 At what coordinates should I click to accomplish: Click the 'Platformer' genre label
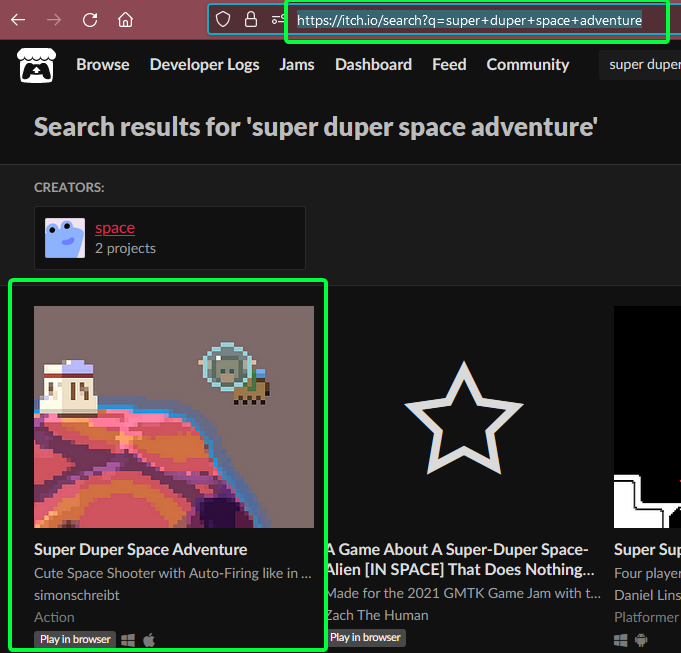646,617
